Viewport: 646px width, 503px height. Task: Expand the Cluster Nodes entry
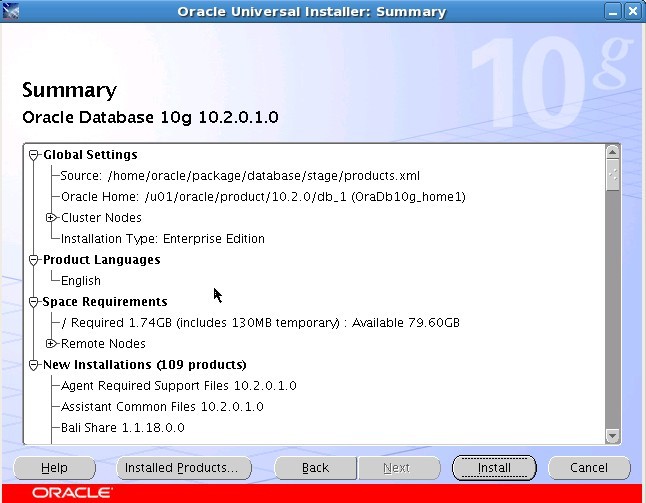tap(51, 218)
